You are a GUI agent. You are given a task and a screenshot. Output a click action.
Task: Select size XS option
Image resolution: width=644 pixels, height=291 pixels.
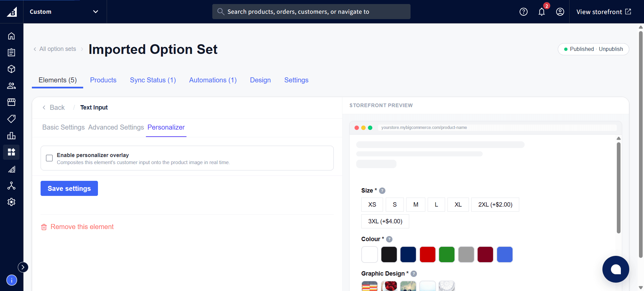(x=372, y=205)
